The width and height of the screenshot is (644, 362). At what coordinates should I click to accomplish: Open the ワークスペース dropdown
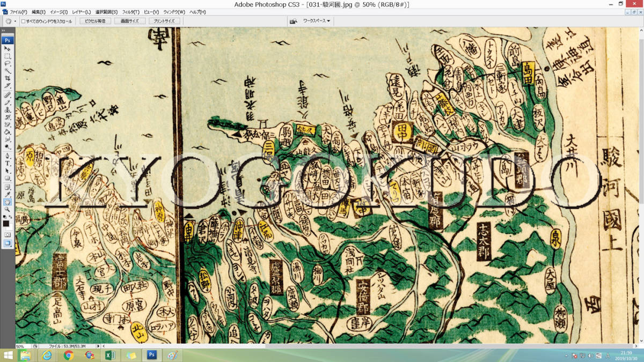coord(317,21)
